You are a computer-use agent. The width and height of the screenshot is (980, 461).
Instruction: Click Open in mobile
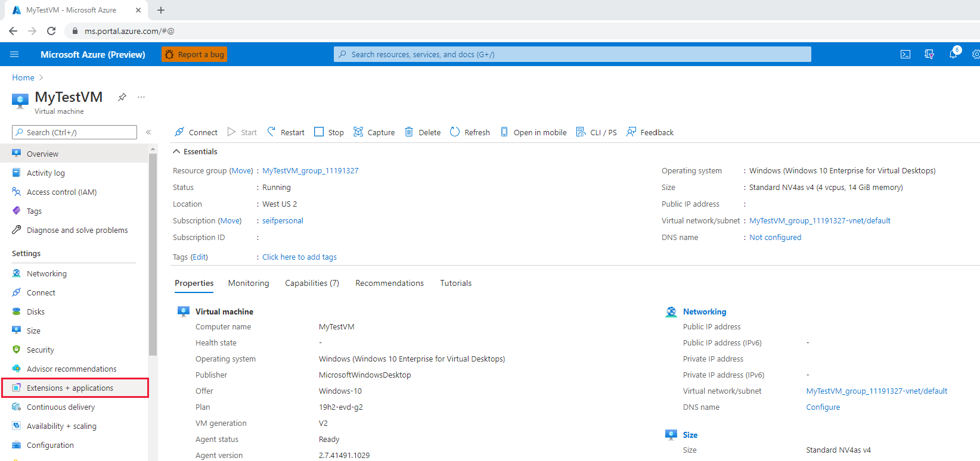pos(533,132)
